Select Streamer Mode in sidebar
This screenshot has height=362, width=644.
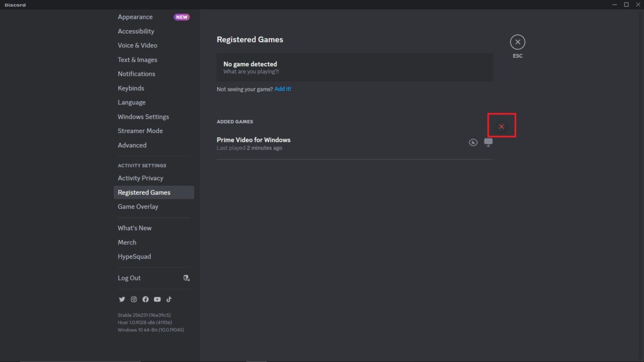[140, 131]
